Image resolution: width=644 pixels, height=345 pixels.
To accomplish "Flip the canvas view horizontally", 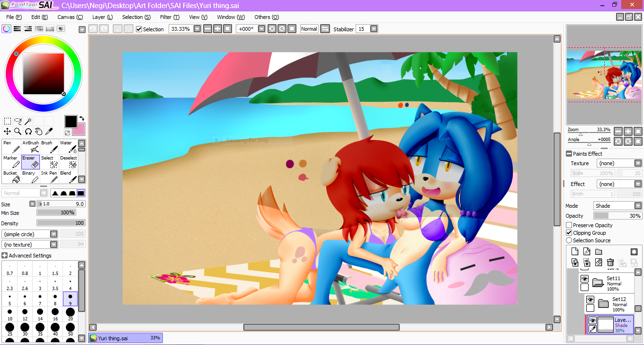I will [325, 29].
